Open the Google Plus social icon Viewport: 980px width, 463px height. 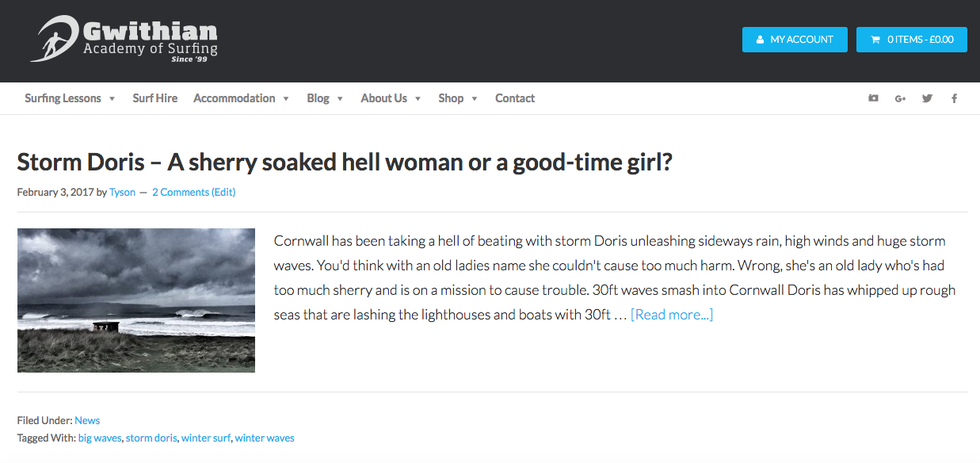[x=900, y=98]
